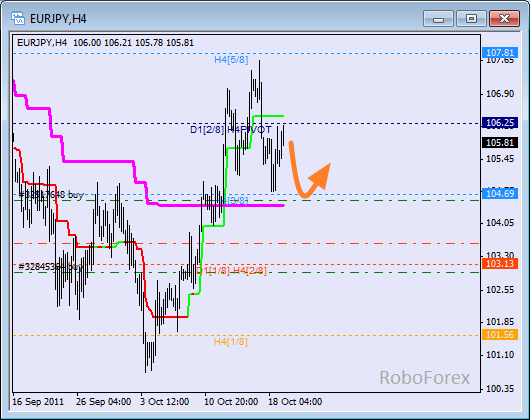Viewport: 530px width, 420px height.
Task: Select the 103.13 orange-red price label
Action: pos(500,264)
